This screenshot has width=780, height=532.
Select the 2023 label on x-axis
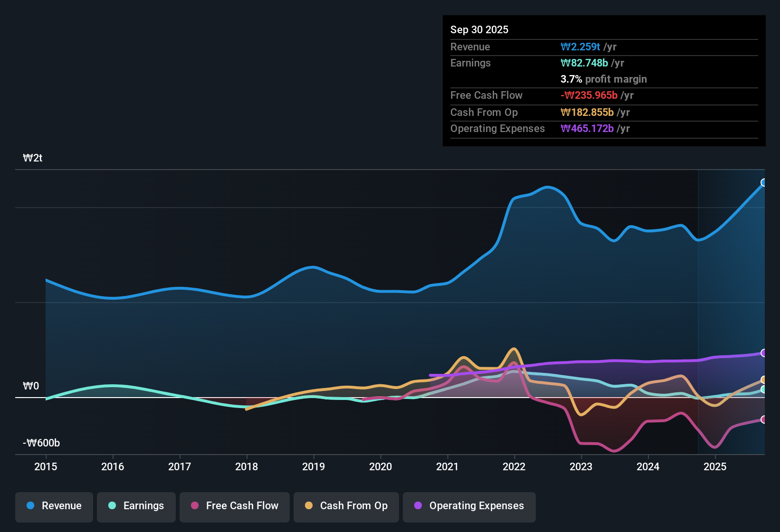(580, 467)
